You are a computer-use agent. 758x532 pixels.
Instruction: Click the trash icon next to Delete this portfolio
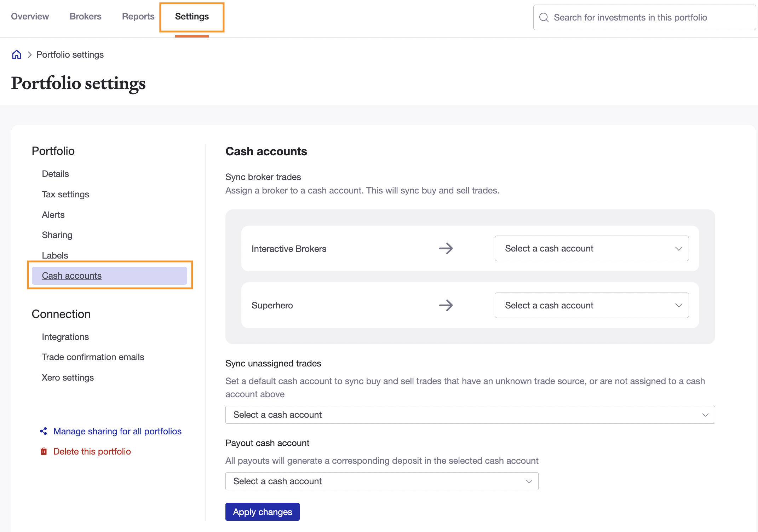(x=43, y=451)
